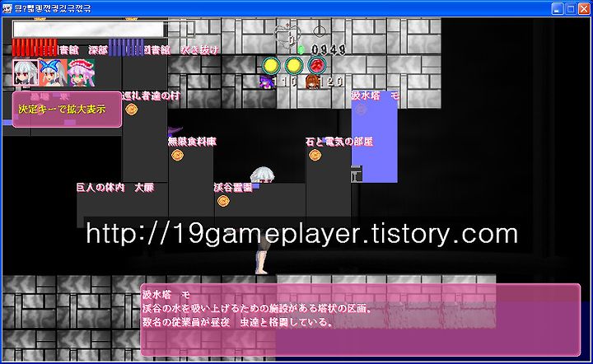Click the 無限食料庫 map label
593x364 pixels.
click(x=192, y=142)
